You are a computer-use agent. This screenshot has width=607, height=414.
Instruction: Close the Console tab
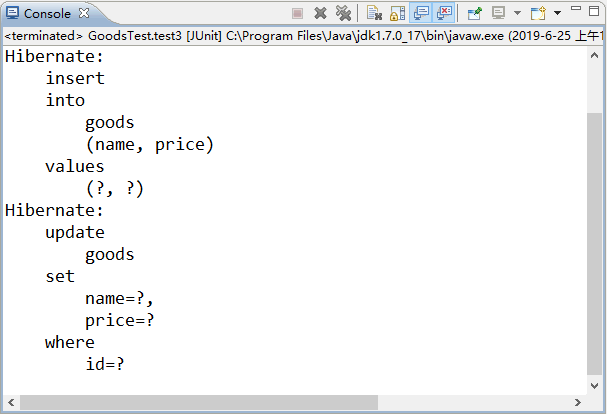click(84, 13)
